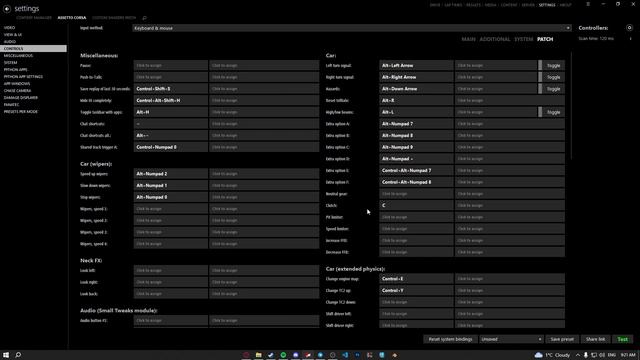
Task: Click the Pause primary binding field
Action: coord(171,65)
